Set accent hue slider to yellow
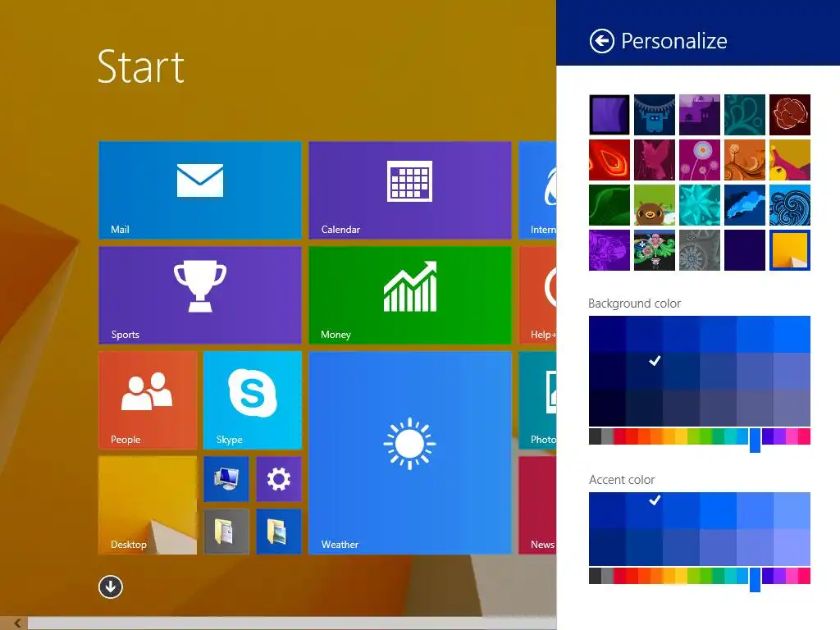840x630 pixels. pos(680,576)
